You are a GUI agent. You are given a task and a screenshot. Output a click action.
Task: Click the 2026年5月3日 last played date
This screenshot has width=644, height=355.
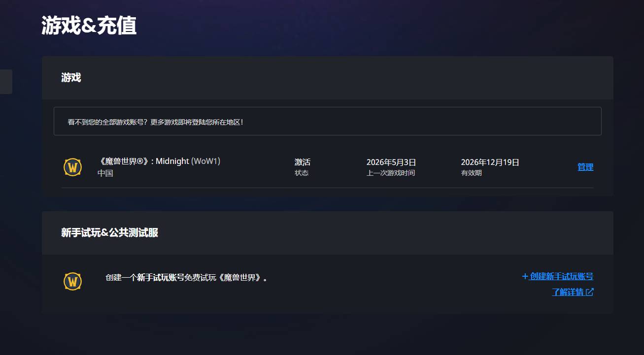(x=391, y=162)
